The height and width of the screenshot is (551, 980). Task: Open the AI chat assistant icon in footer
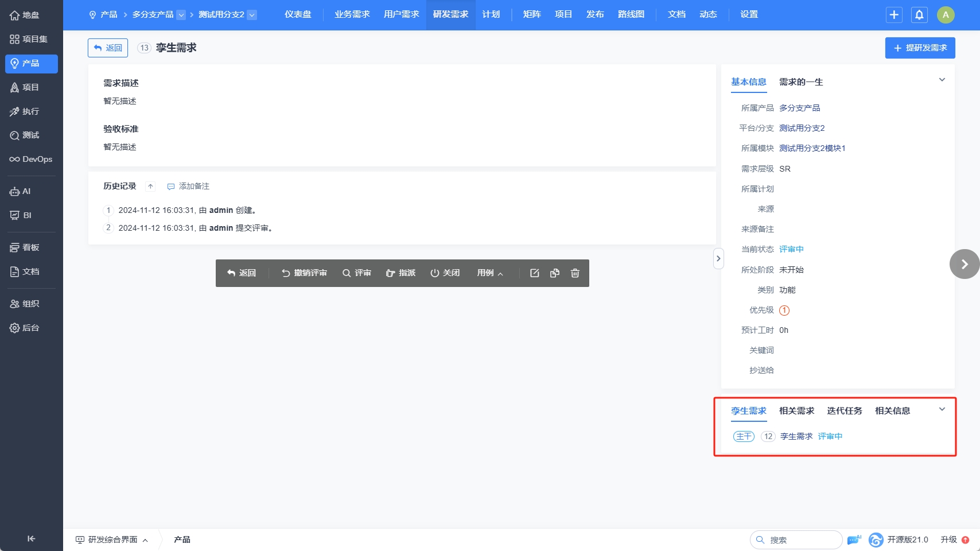click(854, 540)
